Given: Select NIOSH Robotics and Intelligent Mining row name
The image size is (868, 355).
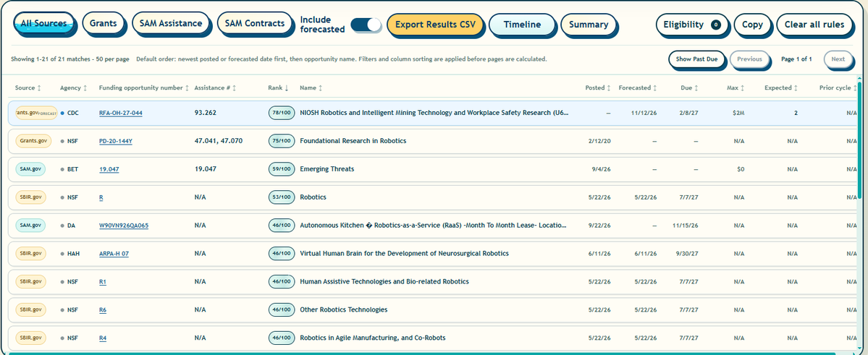Looking at the screenshot, I should click(x=434, y=113).
